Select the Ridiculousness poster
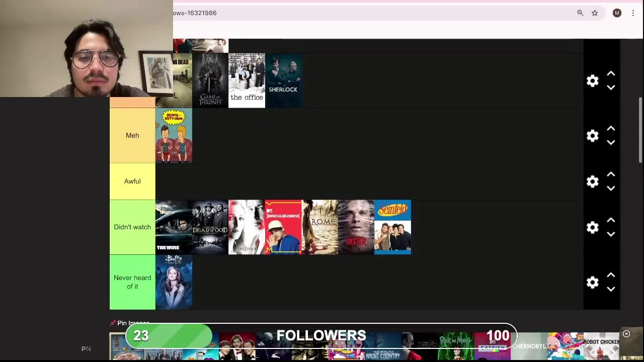 283,227
